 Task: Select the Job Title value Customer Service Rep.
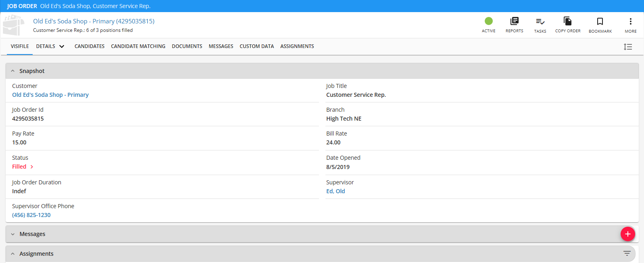point(356,95)
